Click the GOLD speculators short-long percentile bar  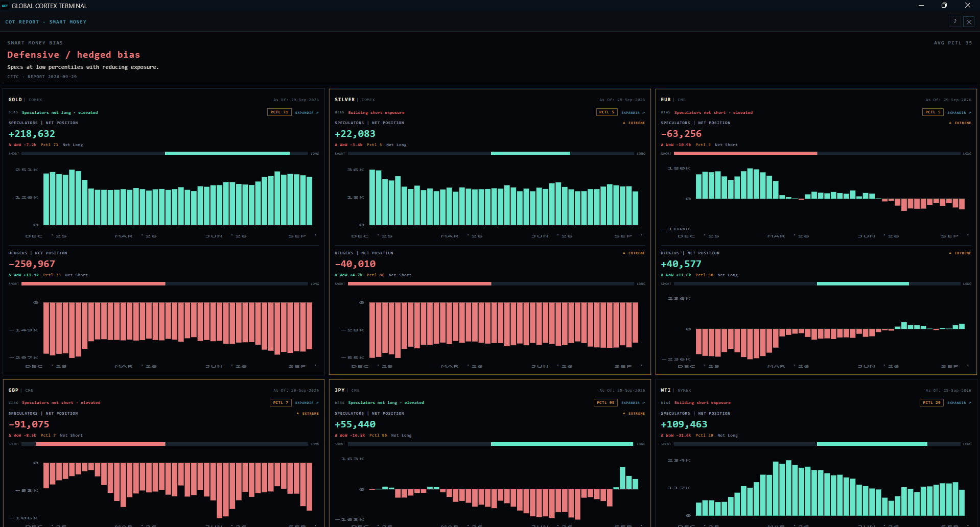point(165,154)
